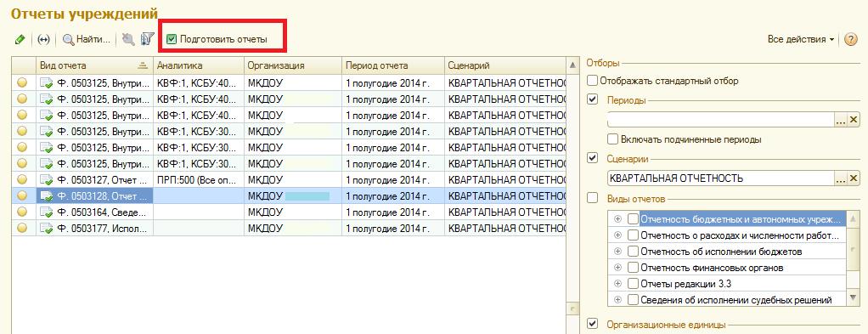This screenshot has width=868, height=334.
Task: Open Сценарии selection with the ellipsis button
Action: coord(841,178)
